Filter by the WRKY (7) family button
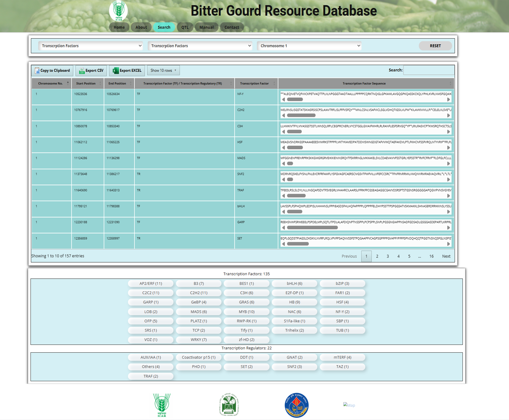Image resolution: width=509 pixels, height=420 pixels. (x=199, y=340)
